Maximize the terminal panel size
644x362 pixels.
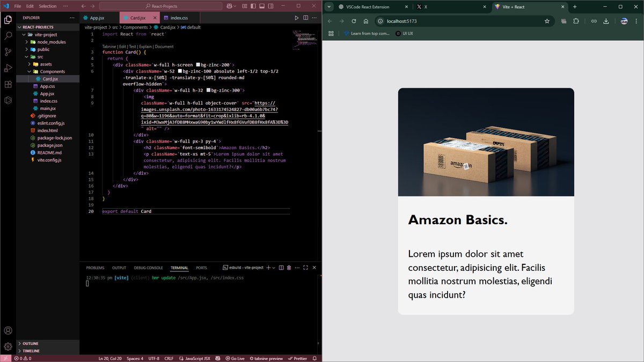click(x=305, y=268)
